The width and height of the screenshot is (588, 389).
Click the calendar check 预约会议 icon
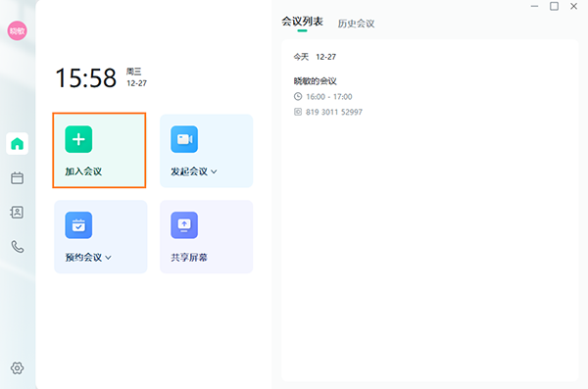[78, 225]
